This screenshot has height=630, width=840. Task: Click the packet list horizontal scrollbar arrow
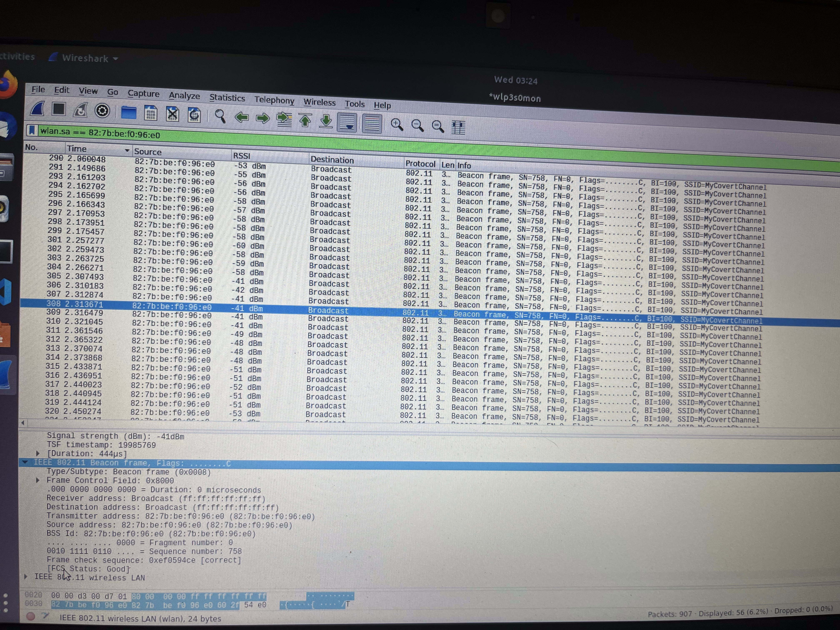click(x=23, y=423)
